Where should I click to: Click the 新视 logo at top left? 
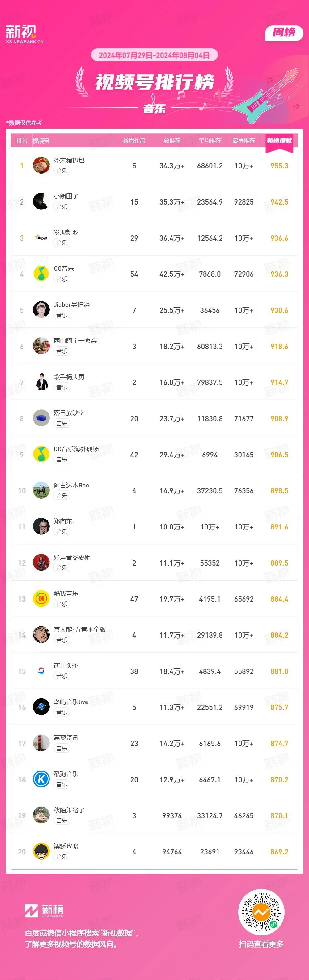pyautogui.click(x=25, y=34)
